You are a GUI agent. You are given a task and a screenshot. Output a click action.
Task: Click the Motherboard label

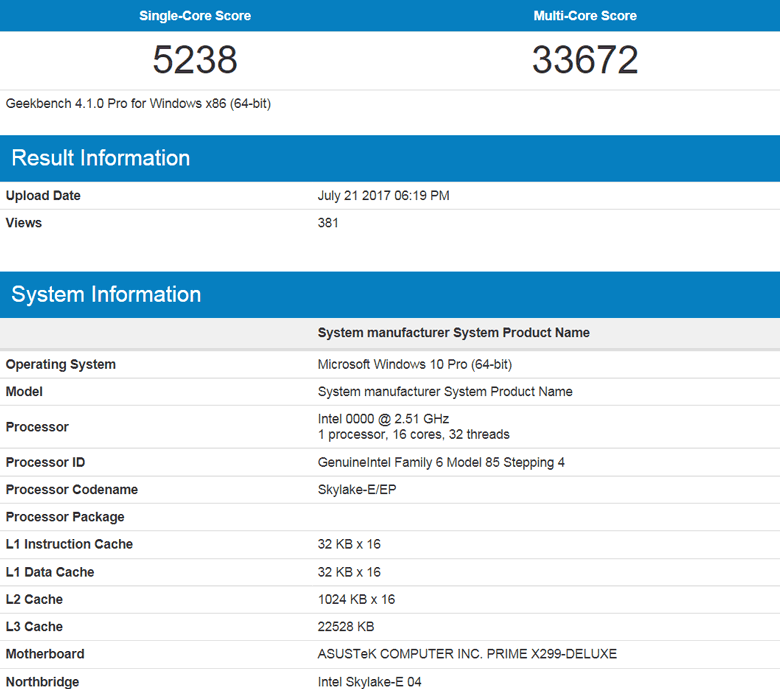(45, 654)
